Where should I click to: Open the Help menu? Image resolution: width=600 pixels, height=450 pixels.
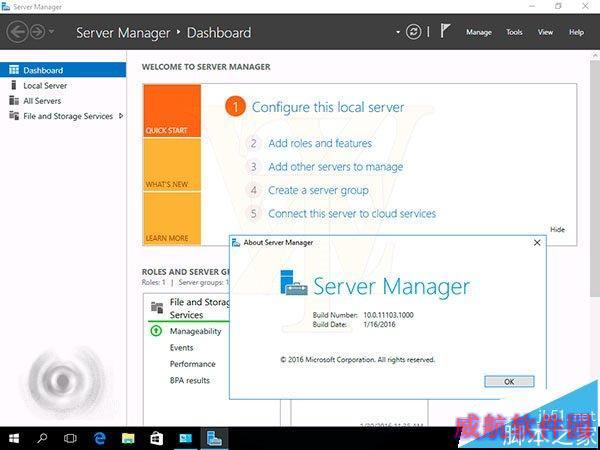[576, 32]
